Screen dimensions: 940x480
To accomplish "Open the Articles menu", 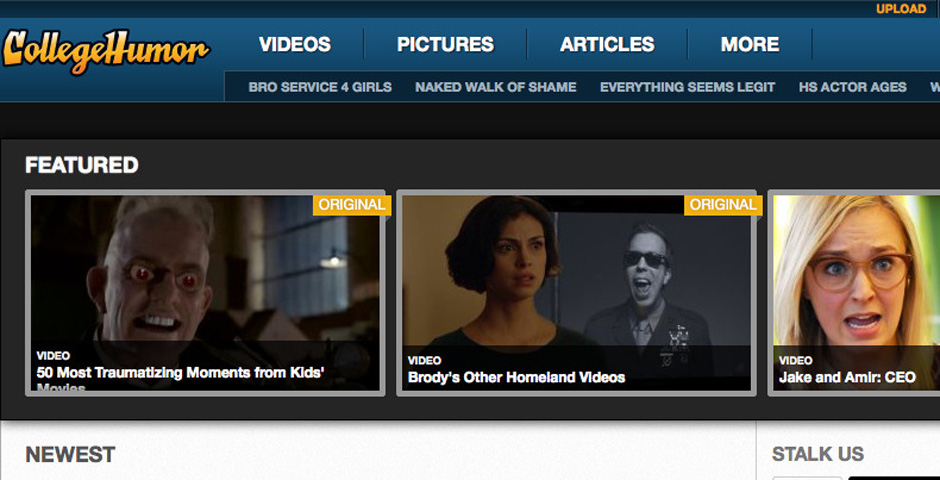I will 607,44.
